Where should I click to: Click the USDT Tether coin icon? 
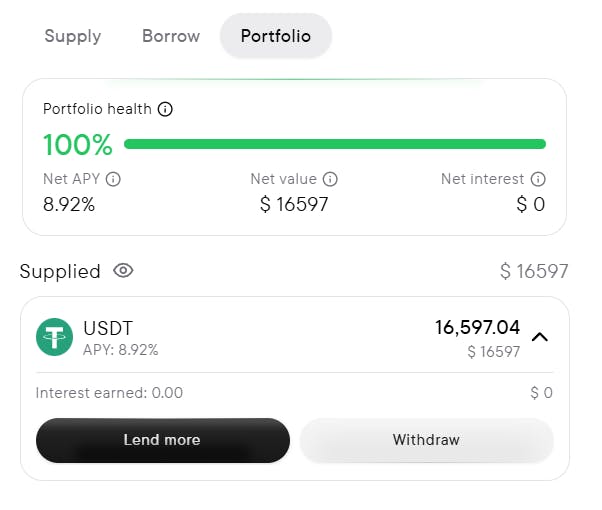click(55, 337)
